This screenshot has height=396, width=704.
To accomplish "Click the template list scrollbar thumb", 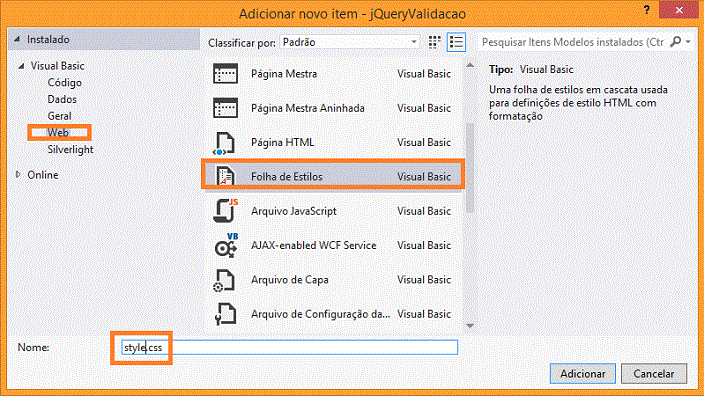I will point(470,167).
